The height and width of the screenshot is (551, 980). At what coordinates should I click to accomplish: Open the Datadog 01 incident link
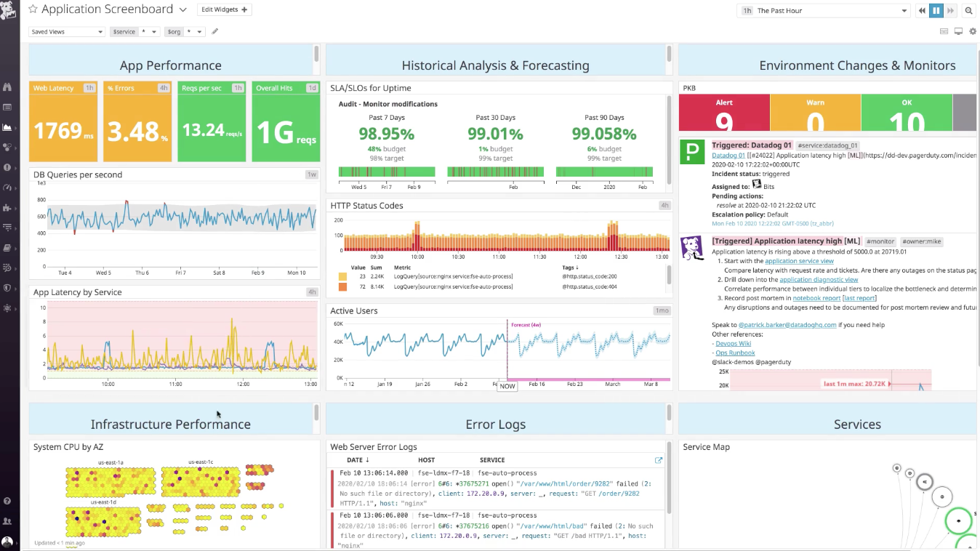pos(728,155)
